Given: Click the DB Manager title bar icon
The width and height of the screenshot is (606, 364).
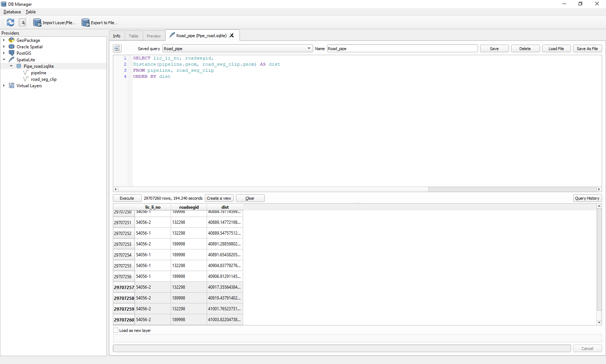Looking at the screenshot, I should [4, 4].
